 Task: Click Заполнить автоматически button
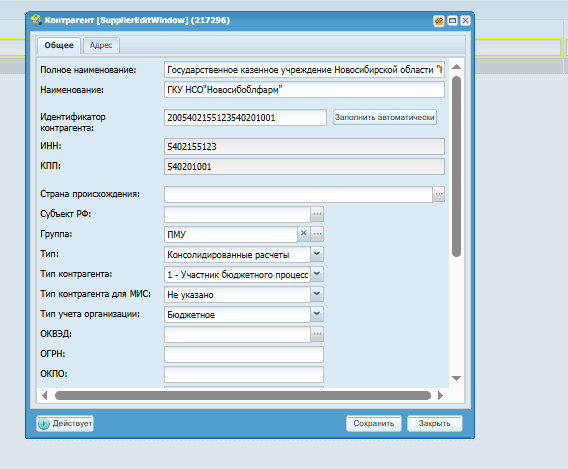(x=385, y=117)
